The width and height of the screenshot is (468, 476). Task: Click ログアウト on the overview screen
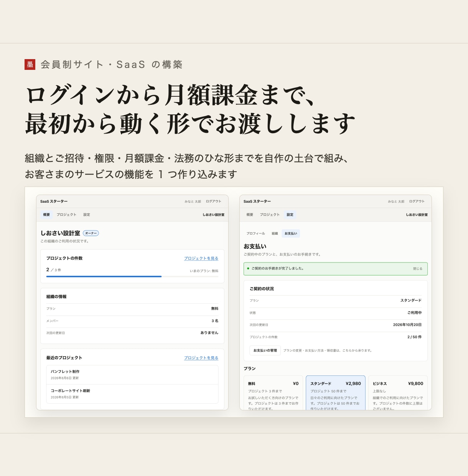(x=213, y=202)
